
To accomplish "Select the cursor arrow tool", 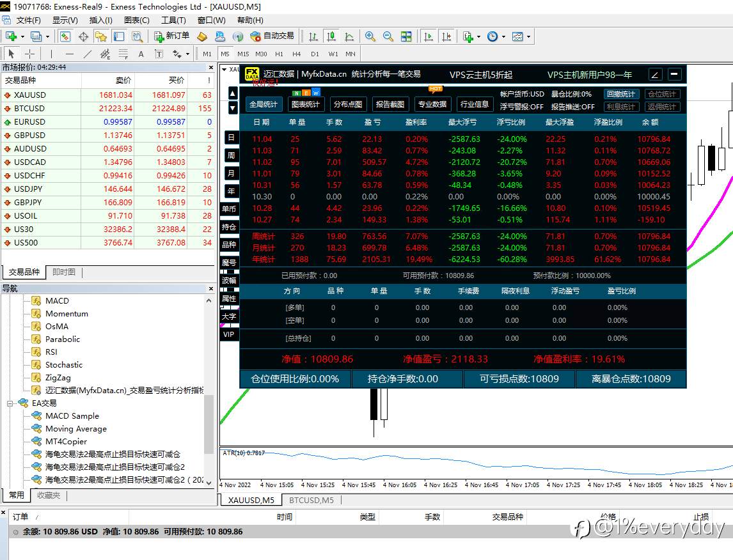I will pos(12,54).
